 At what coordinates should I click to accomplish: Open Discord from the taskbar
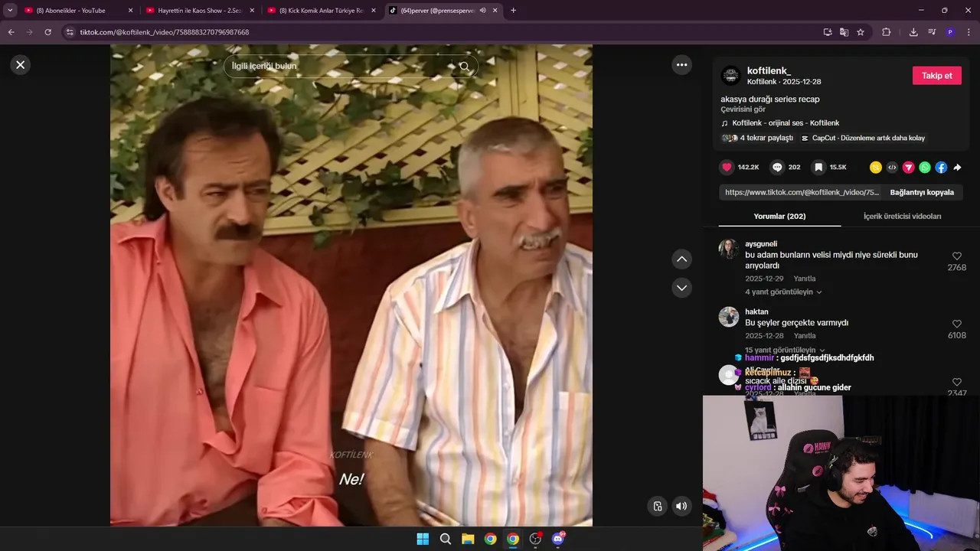tap(558, 539)
